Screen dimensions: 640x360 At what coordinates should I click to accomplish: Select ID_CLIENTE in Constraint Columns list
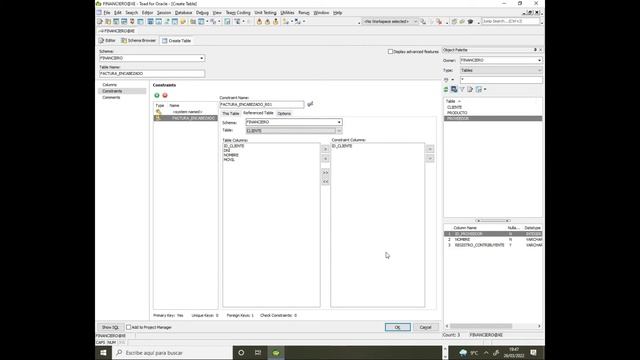(342, 146)
